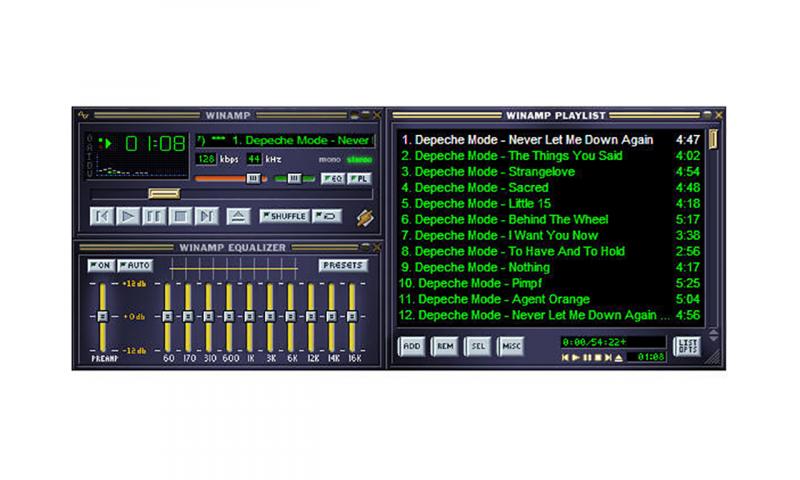Viewport: 800px width, 480px height.
Task: Select track 11 Agent Orange in playlist
Action: (x=551, y=299)
